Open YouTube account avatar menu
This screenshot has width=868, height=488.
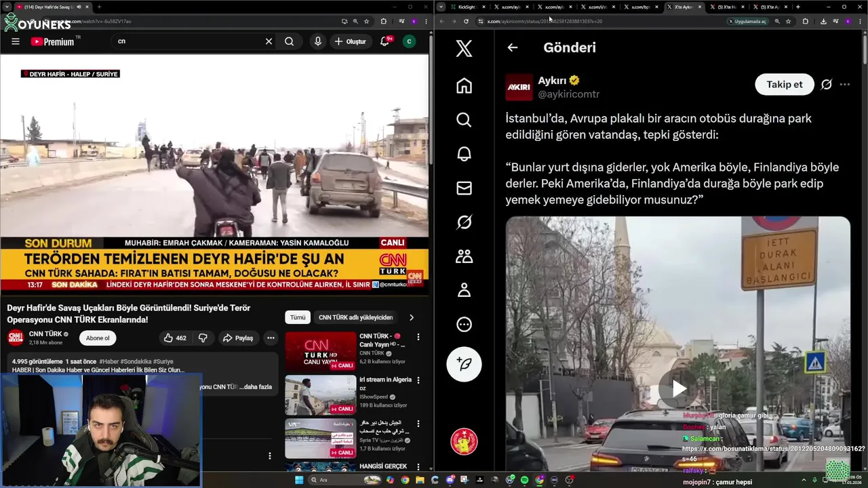pyautogui.click(x=409, y=41)
